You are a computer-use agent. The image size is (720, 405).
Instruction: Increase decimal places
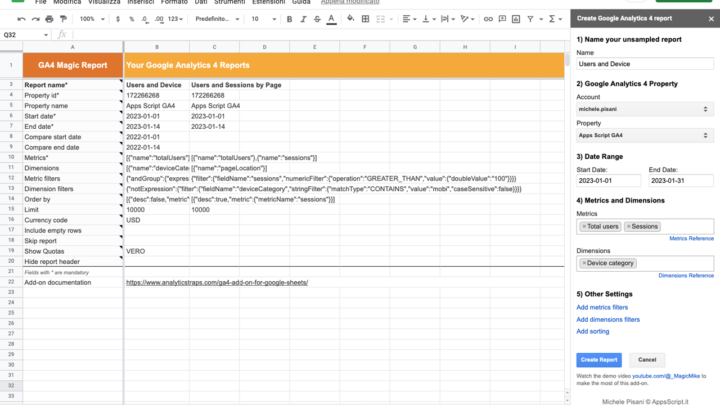pos(159,19)
